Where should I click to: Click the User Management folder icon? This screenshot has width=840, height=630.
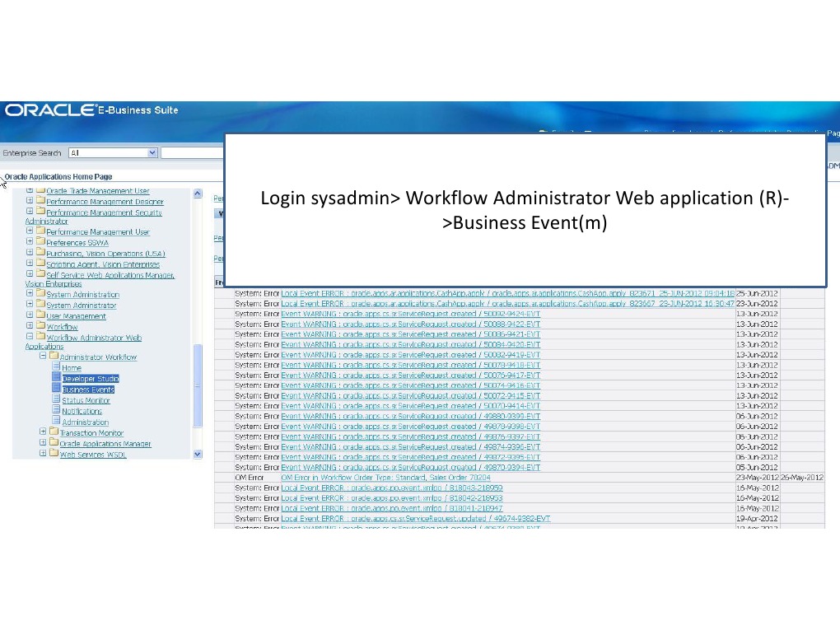[x=40, y=315]
